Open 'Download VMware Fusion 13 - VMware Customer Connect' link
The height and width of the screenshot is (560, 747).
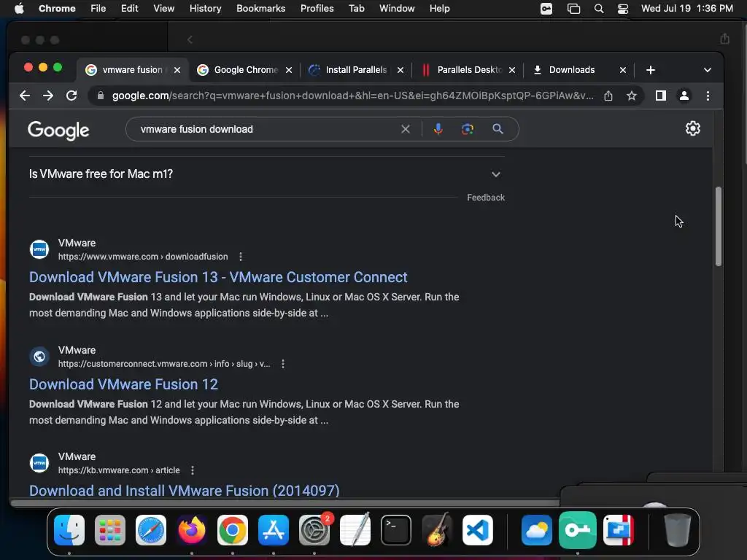tap(218, 277)
